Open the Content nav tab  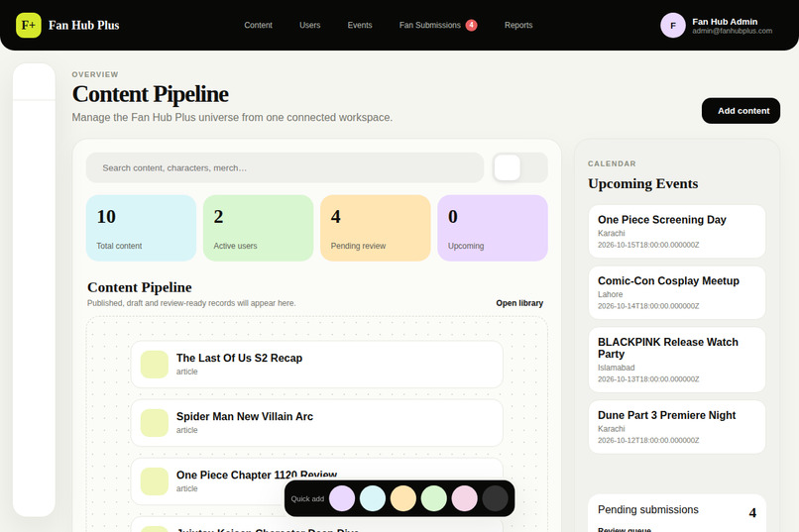tap(258, 25)
